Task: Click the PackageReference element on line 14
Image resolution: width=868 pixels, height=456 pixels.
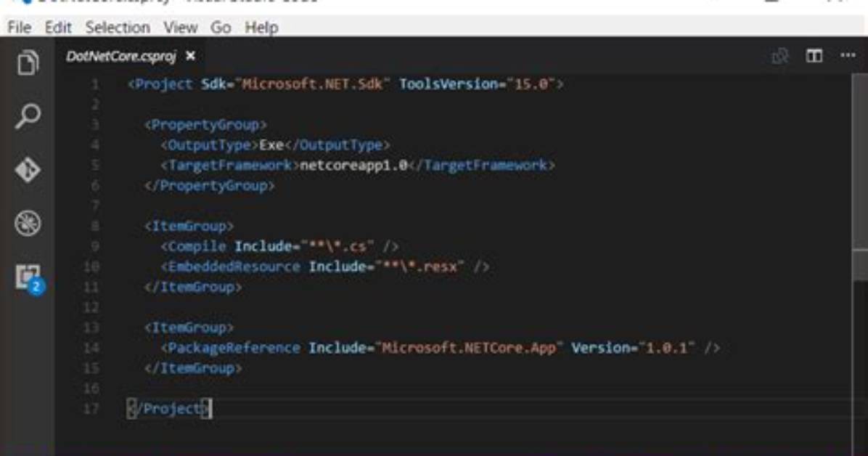Action: coord(440,348)
